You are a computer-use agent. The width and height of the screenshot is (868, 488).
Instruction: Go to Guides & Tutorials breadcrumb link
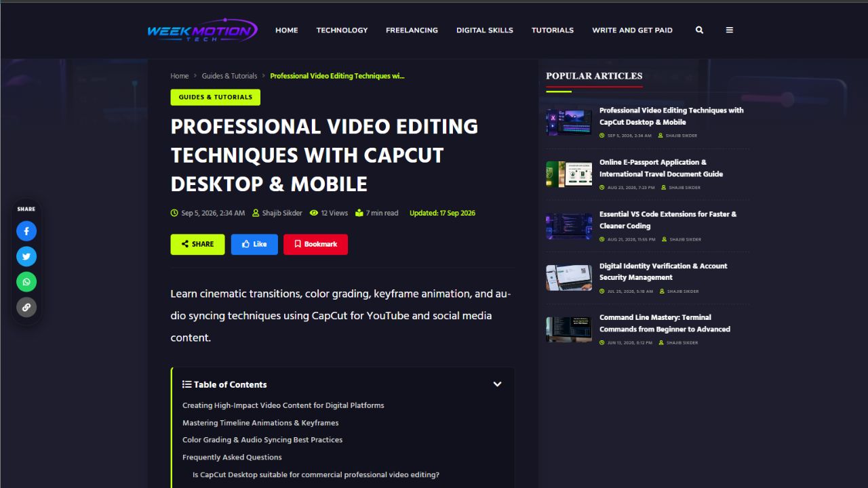tap(229, 76)
